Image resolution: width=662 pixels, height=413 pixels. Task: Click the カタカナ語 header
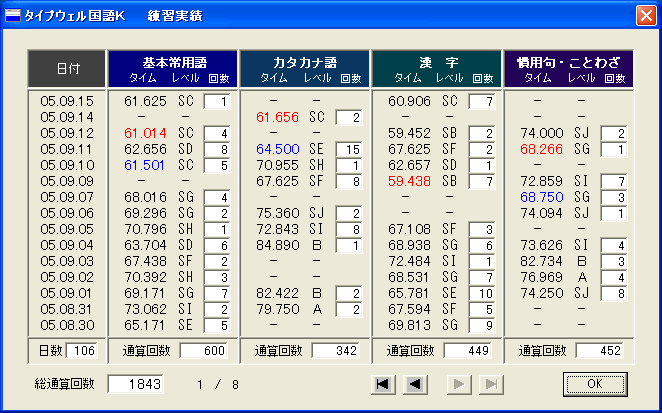(304, 68)
